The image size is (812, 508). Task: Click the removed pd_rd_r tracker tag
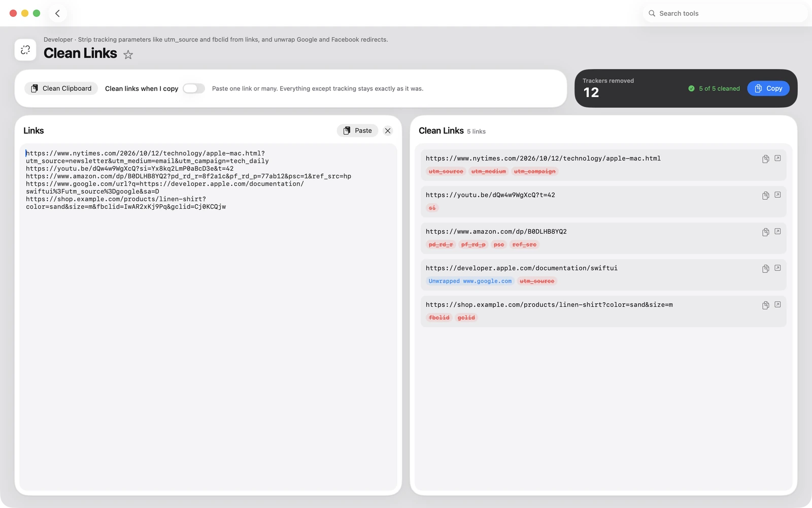pos(441,245)
